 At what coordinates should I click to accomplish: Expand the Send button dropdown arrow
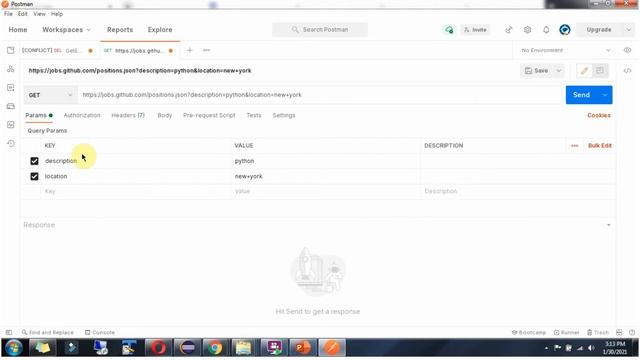click(604, 95)
